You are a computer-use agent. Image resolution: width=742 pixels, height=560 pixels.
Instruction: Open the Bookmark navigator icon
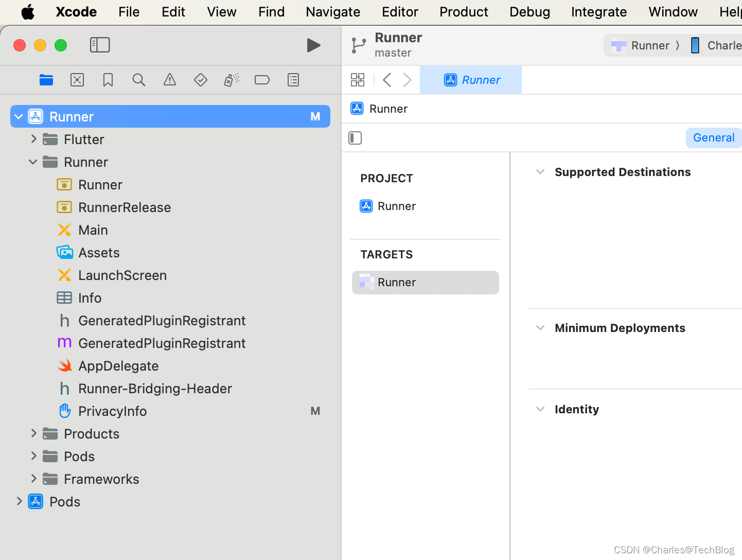tap(108, 80)
